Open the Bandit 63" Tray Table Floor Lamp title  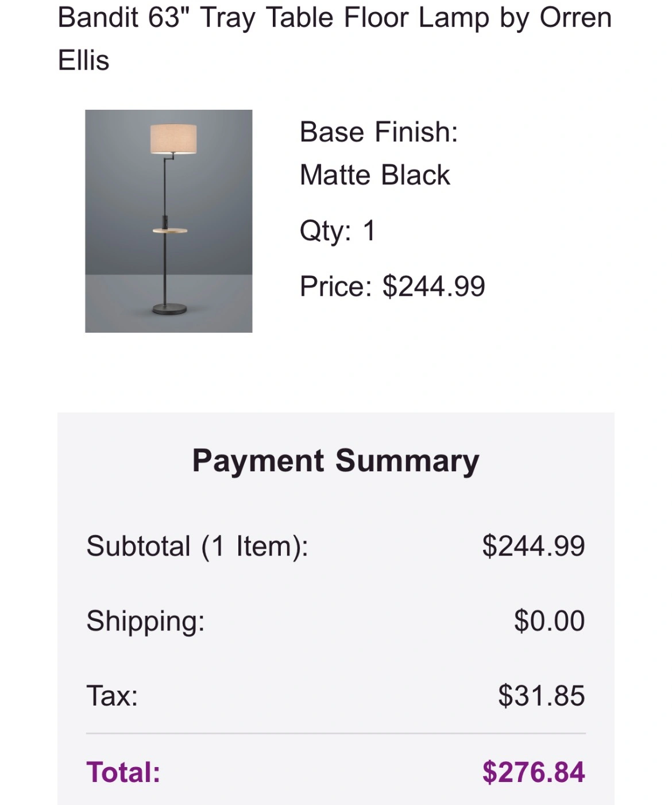[x=335, y=38]
